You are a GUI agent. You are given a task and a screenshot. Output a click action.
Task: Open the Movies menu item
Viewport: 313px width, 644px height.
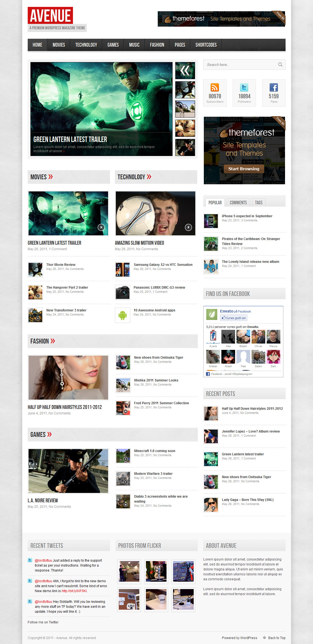pyautogui.click(x=59, y=45)
